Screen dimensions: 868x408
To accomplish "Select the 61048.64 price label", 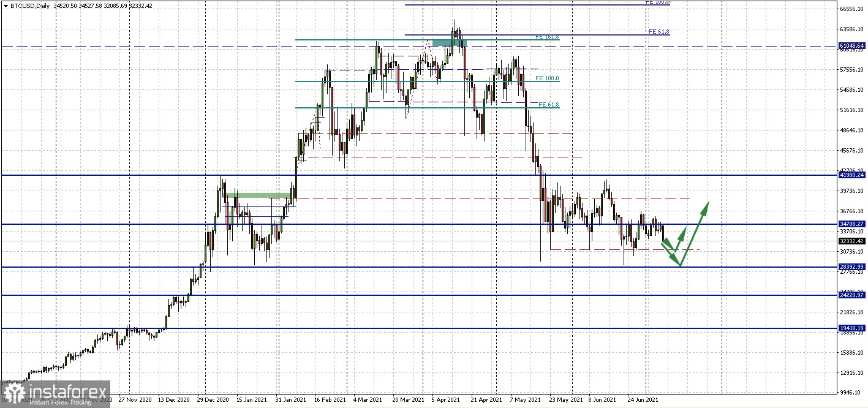I will pos(851,46).
